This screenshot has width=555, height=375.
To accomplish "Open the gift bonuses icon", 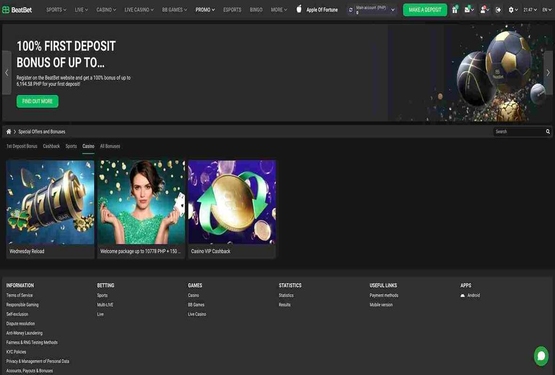I will (x=455, y=10).
